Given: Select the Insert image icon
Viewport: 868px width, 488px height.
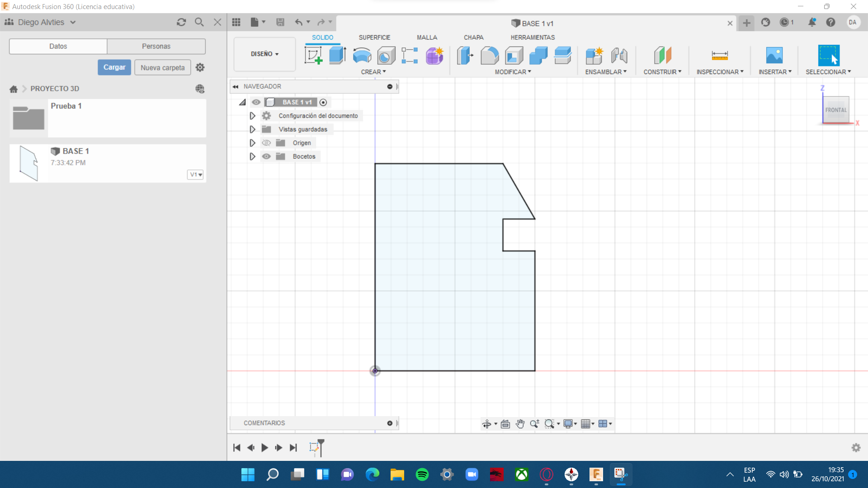Looking at the screenshot, I should coord(774,56).
